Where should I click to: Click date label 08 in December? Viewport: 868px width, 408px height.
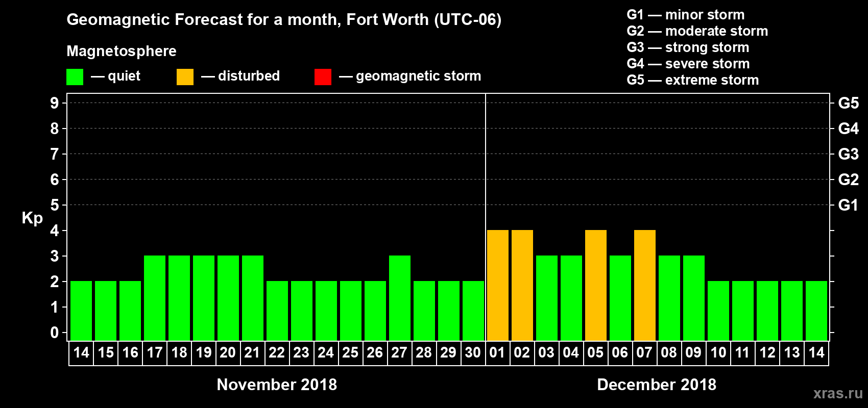click(x=669, y=353)
